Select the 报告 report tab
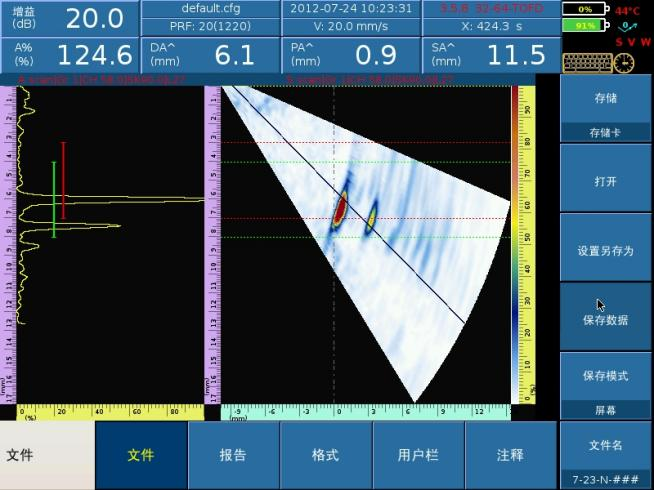 point(233,455)
